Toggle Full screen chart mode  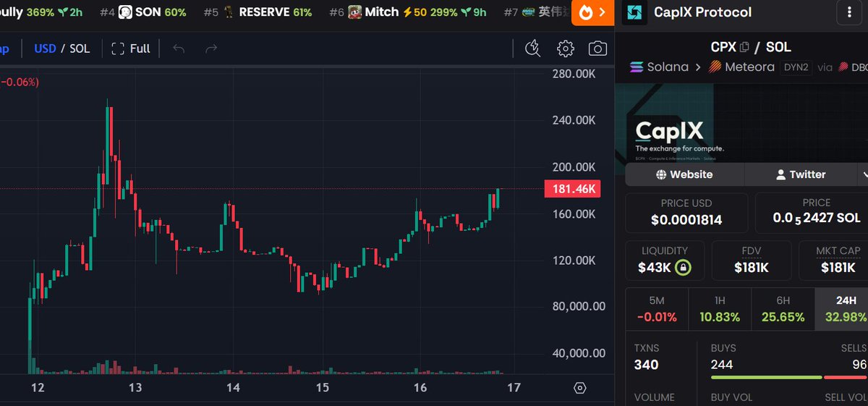tap(131, 48)
